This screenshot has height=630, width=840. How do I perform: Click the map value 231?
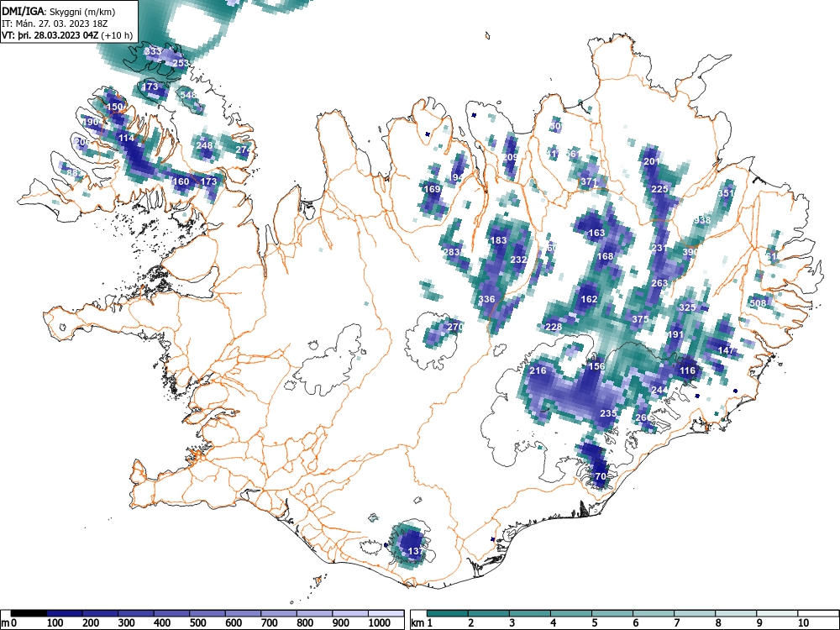[x=659, y=248]
